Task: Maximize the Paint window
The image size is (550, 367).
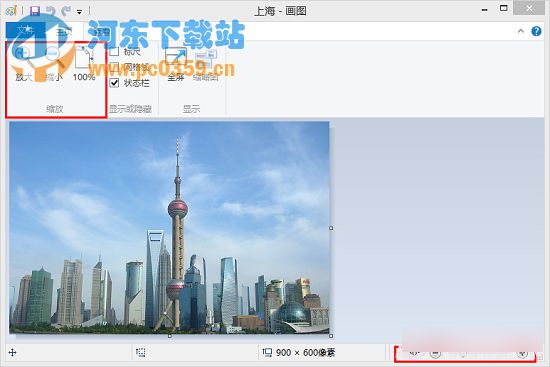Action: (504, 8)
